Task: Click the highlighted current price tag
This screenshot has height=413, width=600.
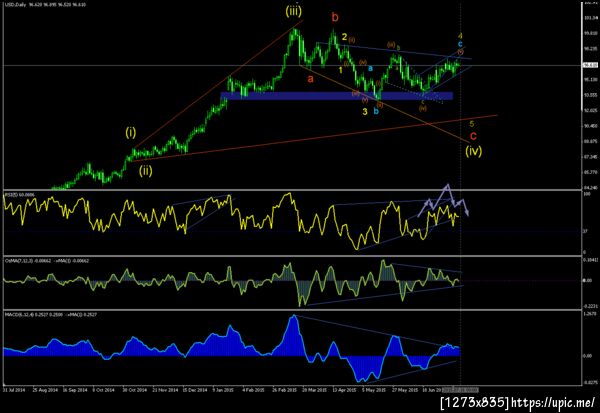Action: click(x=590, y=65)
